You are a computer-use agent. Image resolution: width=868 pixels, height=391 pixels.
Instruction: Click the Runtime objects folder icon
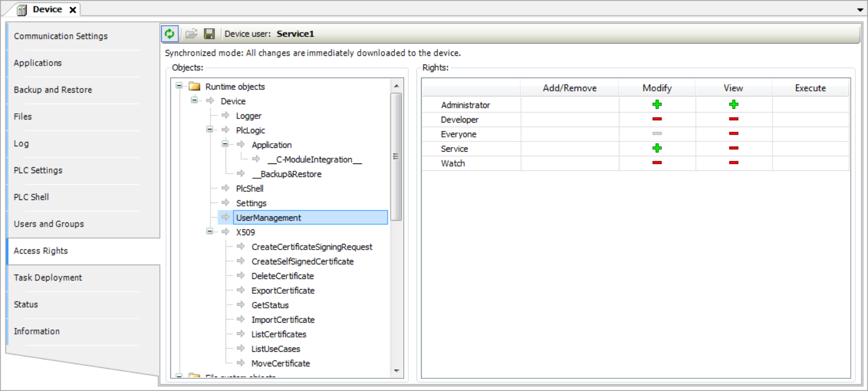pyautogui.click(x=194, y=86)
